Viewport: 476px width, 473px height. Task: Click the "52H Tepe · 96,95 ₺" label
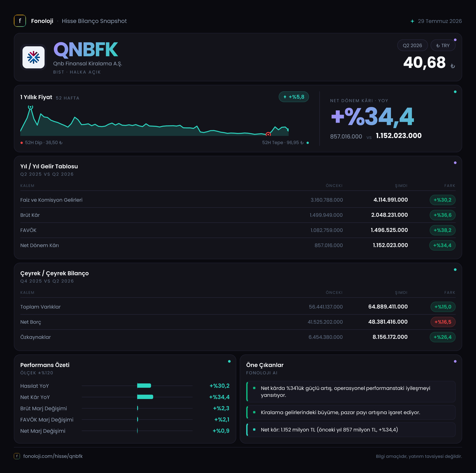point(283,143)
